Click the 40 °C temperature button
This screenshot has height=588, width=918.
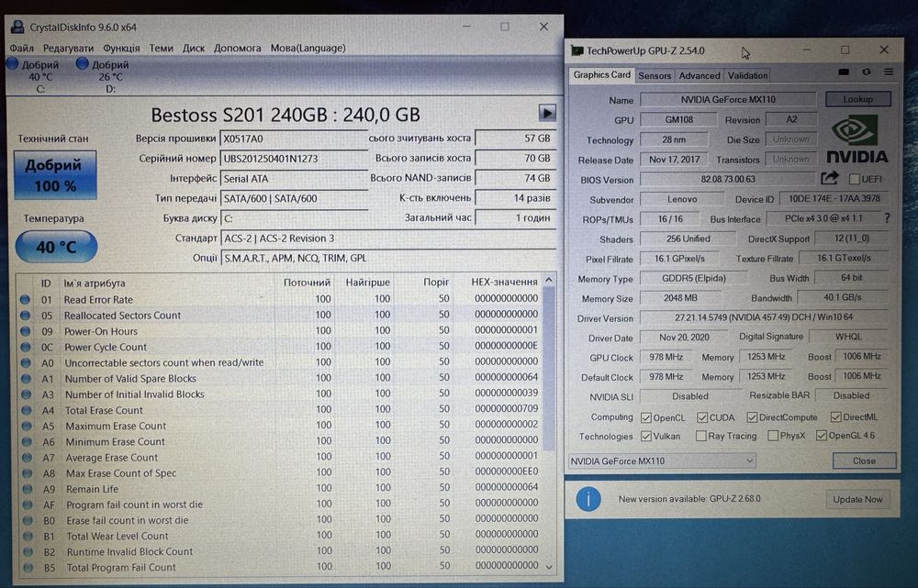pos(56,247)
